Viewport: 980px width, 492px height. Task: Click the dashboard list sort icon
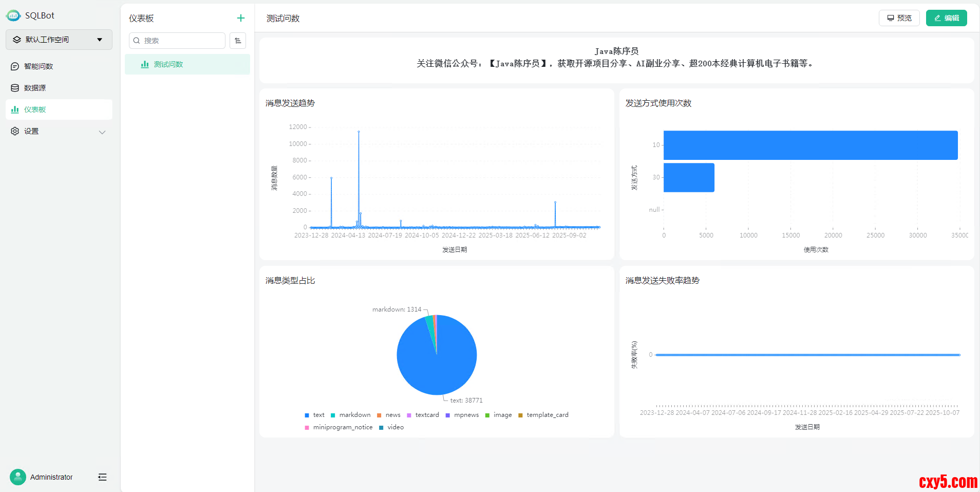[238, 41]
